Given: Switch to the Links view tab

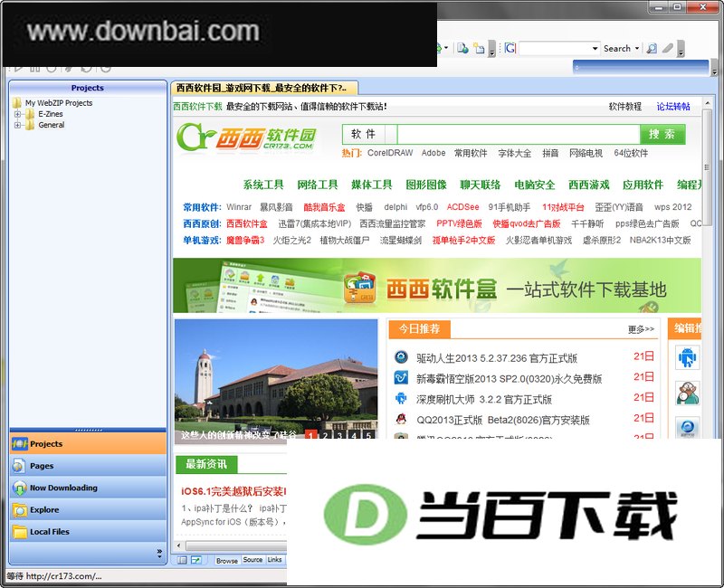Looking at the screenshot, I should click(275, 560).
